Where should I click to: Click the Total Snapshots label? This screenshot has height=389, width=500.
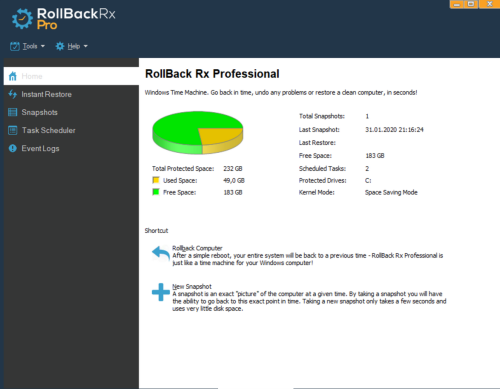pos(322,116)
